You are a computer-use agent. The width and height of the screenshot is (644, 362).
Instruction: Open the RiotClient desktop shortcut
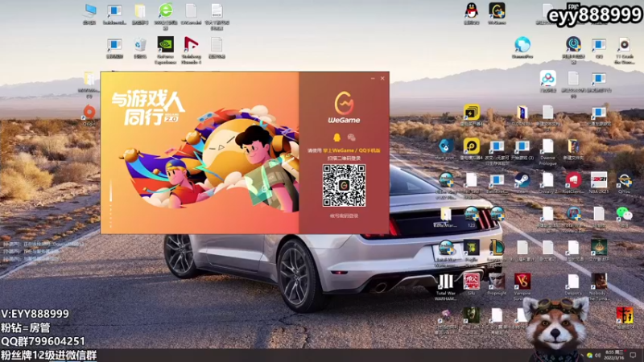pos(573,183)
